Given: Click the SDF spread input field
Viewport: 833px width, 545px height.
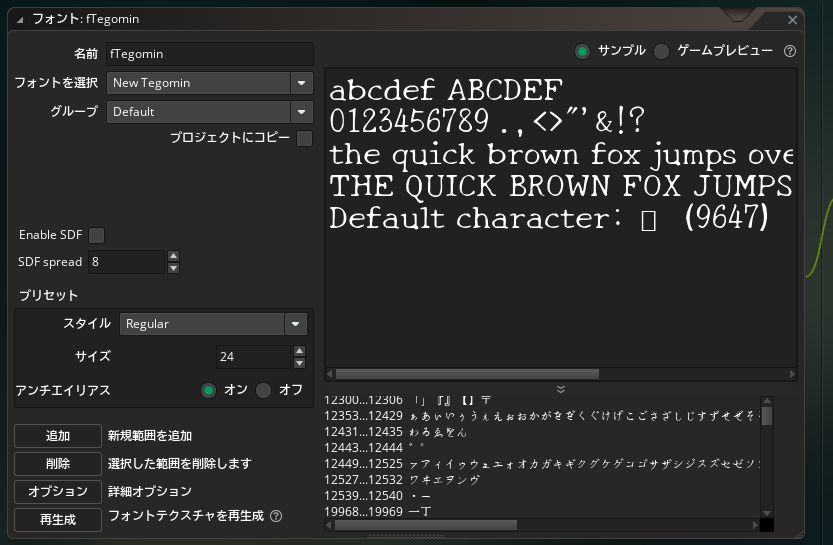Looking at the screenshot, I should [126, 262].
